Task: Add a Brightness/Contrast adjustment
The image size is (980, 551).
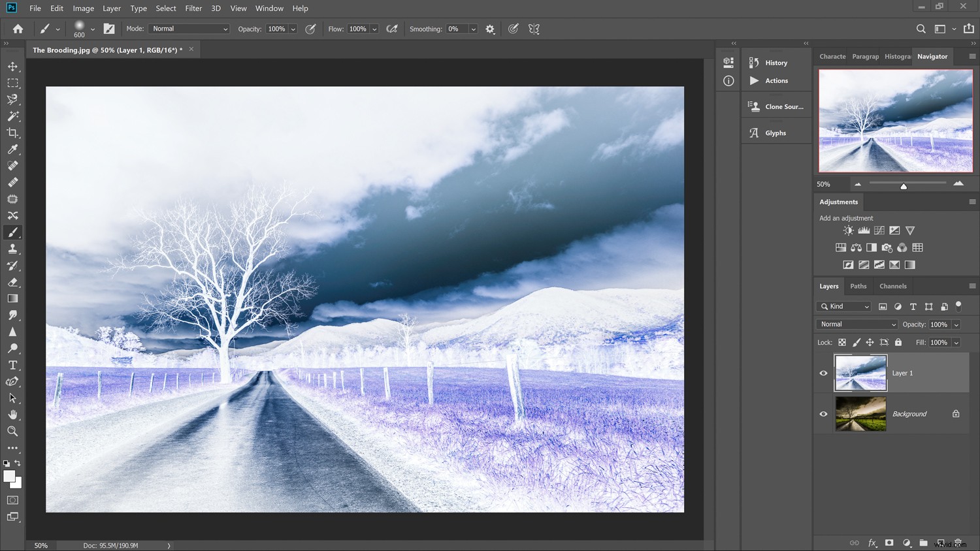Action: tap(848, 230)
